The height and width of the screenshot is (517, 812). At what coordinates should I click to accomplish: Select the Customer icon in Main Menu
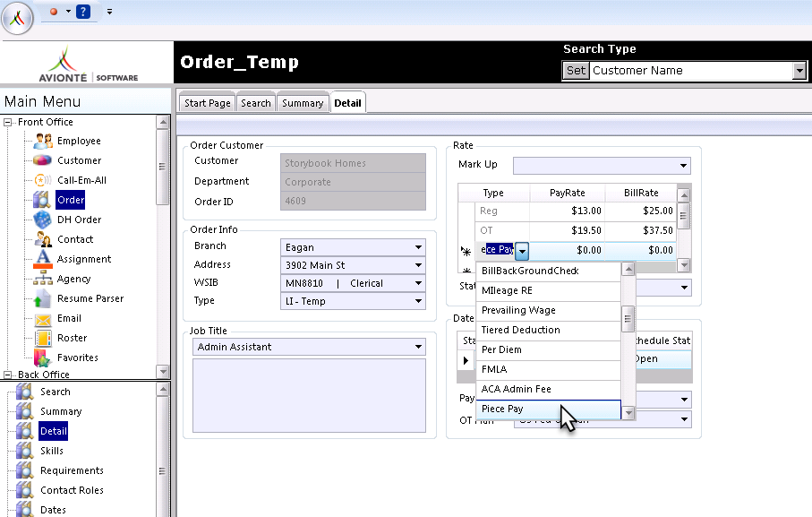42,160
